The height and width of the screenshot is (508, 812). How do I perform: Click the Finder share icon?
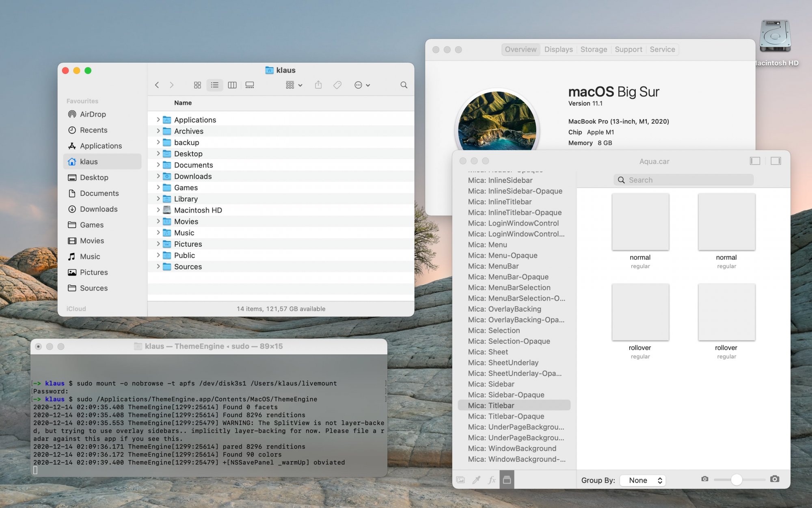coord(318,85)
